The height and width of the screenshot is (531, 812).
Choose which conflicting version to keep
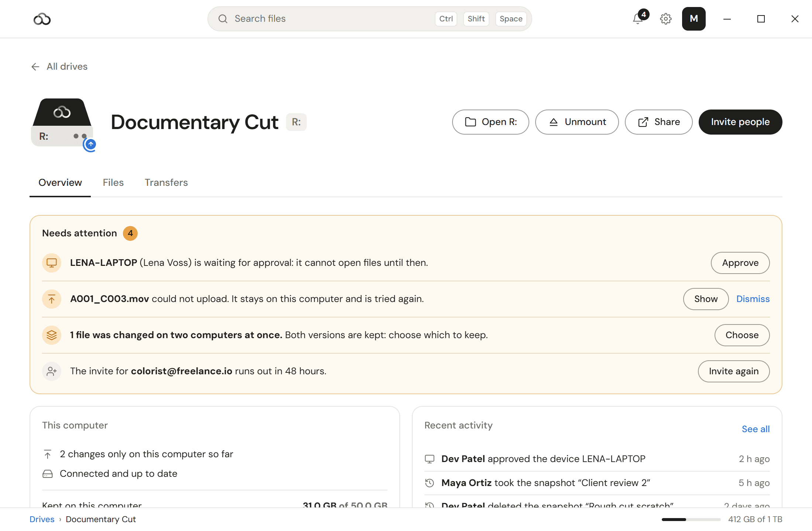click(x=742, y=335)
